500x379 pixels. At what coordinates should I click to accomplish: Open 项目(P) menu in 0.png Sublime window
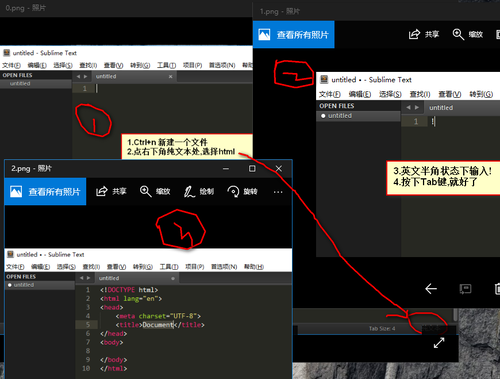[x=192, y=65]
